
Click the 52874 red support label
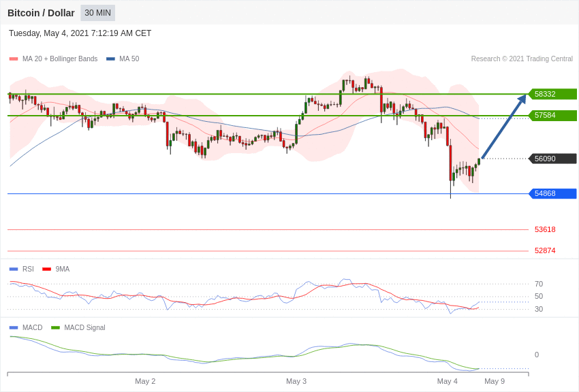tap(545, 250)
